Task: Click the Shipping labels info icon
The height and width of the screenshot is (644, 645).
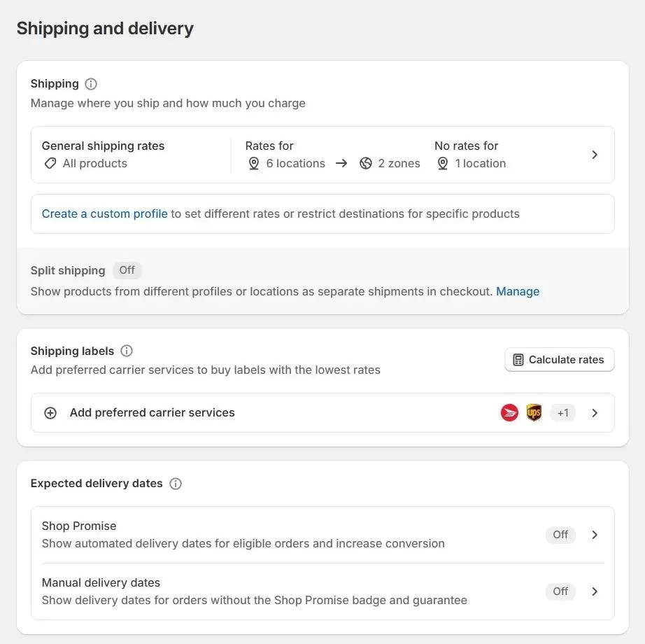Action: [x=126, y=351]
